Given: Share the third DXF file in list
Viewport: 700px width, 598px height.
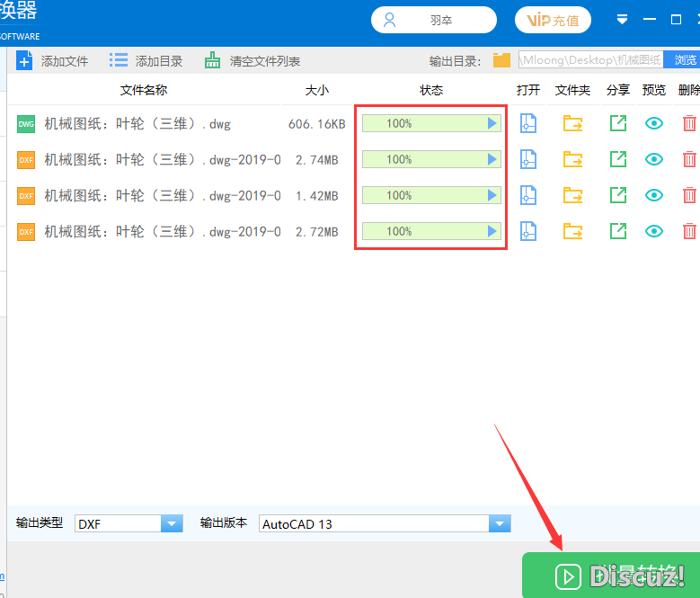Looking at the screenshot, I should tap(617, 195).
